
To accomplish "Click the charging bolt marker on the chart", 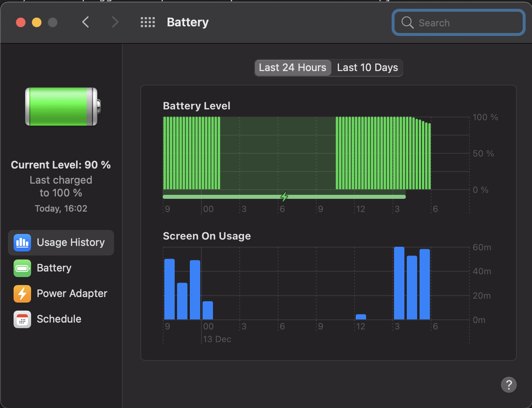I will (x=284, y=196).
